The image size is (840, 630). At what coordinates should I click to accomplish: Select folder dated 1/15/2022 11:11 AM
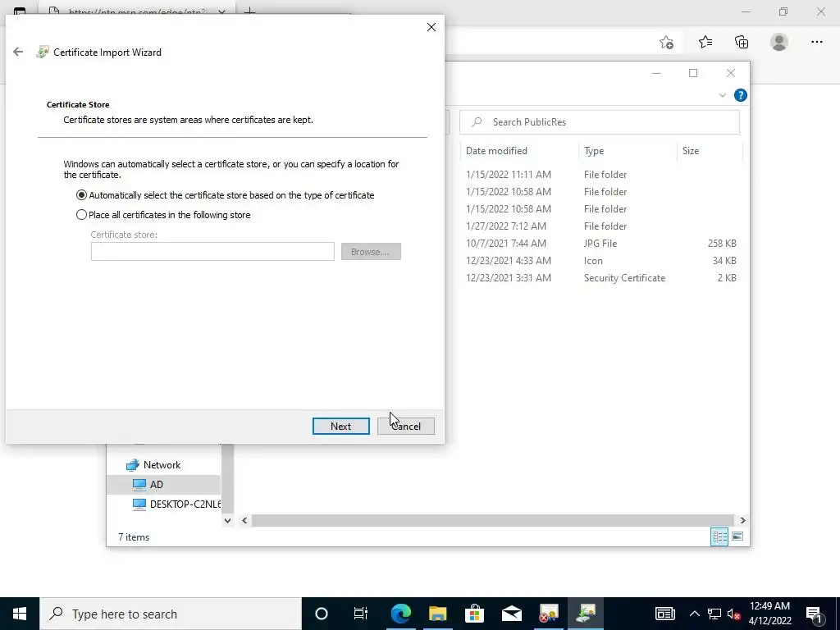click(x=601, y=175)
